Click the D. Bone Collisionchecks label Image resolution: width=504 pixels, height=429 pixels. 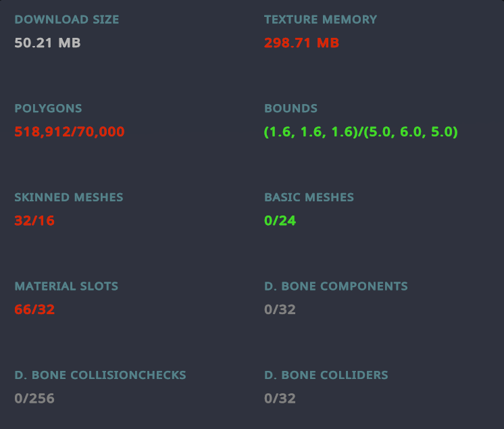point(100,375)
